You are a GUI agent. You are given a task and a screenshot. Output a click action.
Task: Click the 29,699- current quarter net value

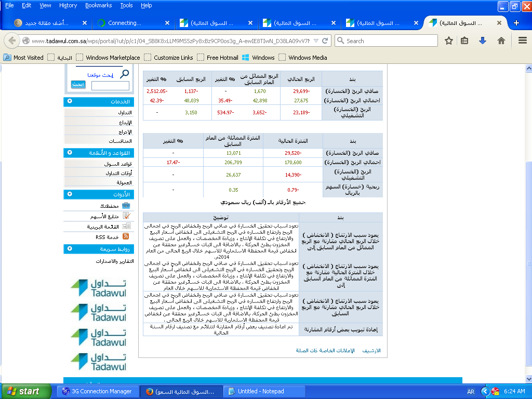pos(301,91)
